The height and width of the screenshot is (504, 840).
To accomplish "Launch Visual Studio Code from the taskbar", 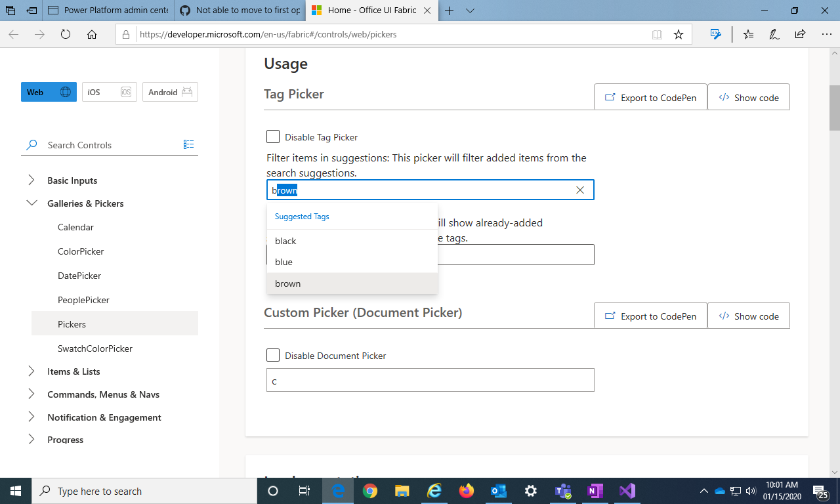I will (626, 491).
